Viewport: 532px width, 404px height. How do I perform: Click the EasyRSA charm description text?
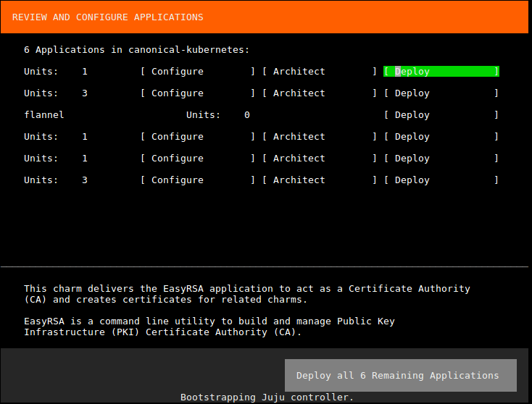tap(246, 294)
